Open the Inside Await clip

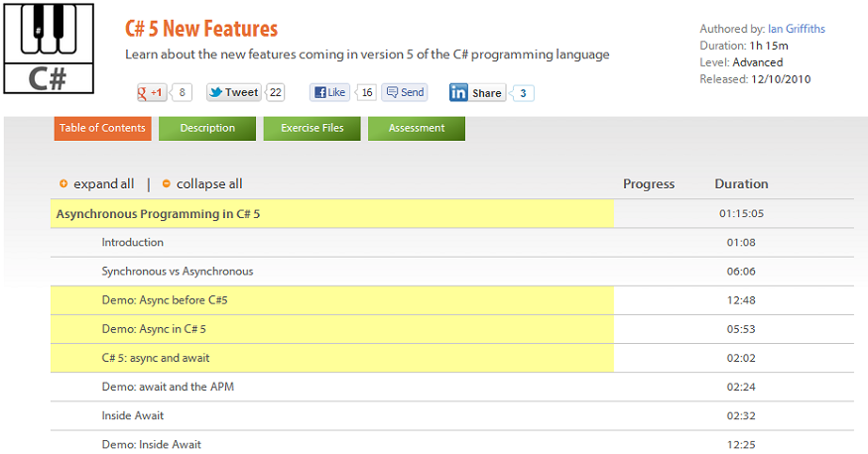pos(132,415)
